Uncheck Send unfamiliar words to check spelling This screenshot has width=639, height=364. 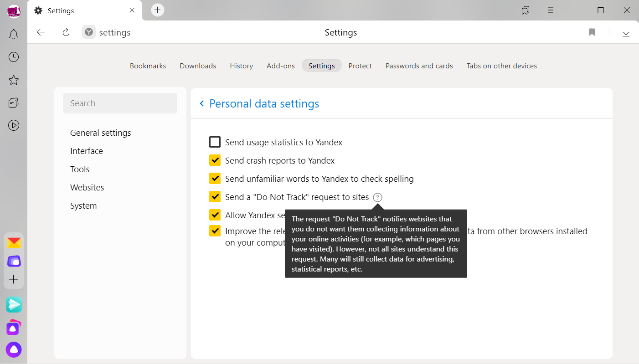tap(215, 179)
